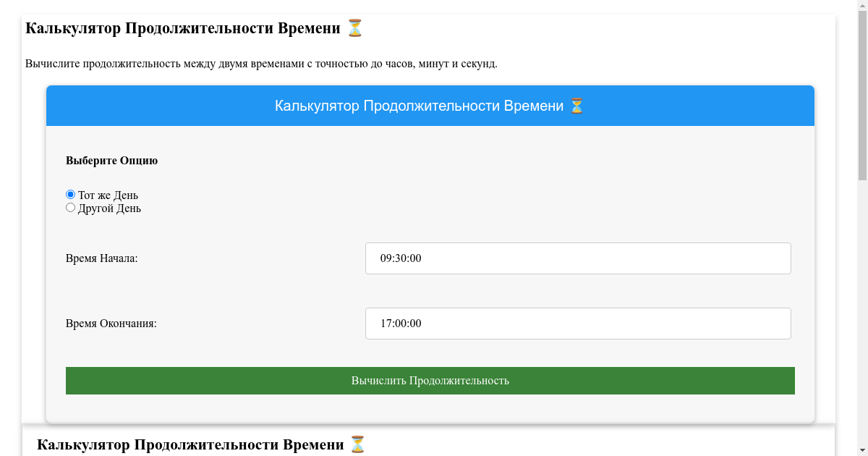Image resolution: width=868 pixels, height=456 pixels.
Task: Choose the "Другой День" radio option
Action: pos(70,208)
